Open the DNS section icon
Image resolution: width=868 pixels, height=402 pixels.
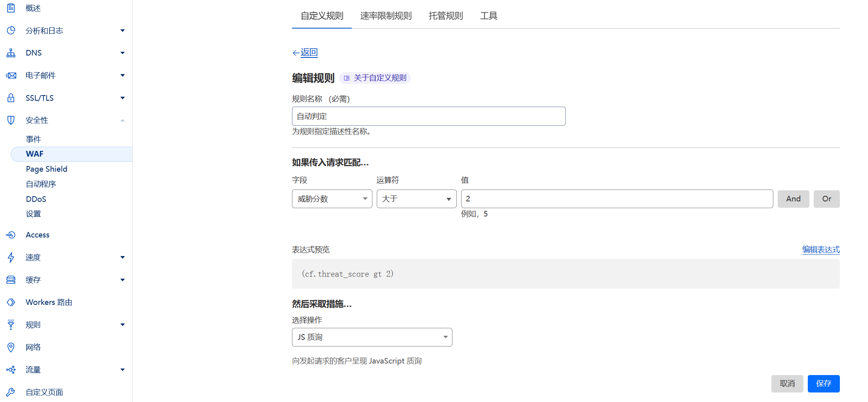pyautogui.click(x=11, y=53)
